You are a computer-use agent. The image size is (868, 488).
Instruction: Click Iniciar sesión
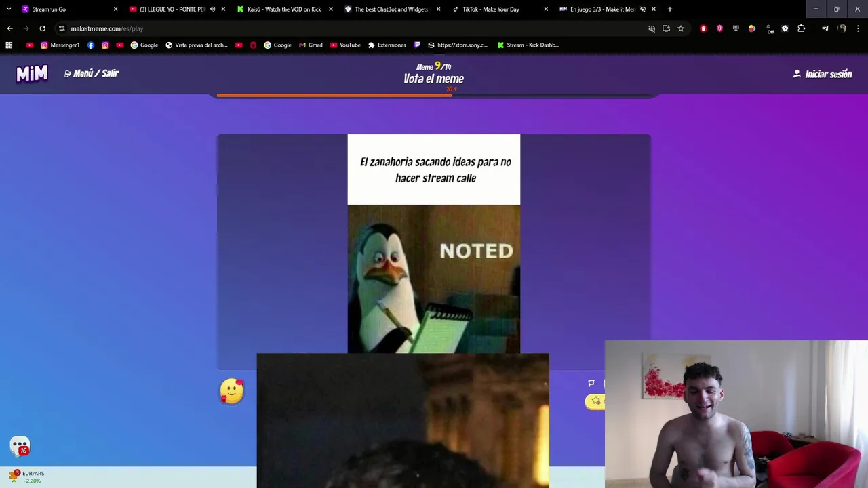[x=823, y=74]
